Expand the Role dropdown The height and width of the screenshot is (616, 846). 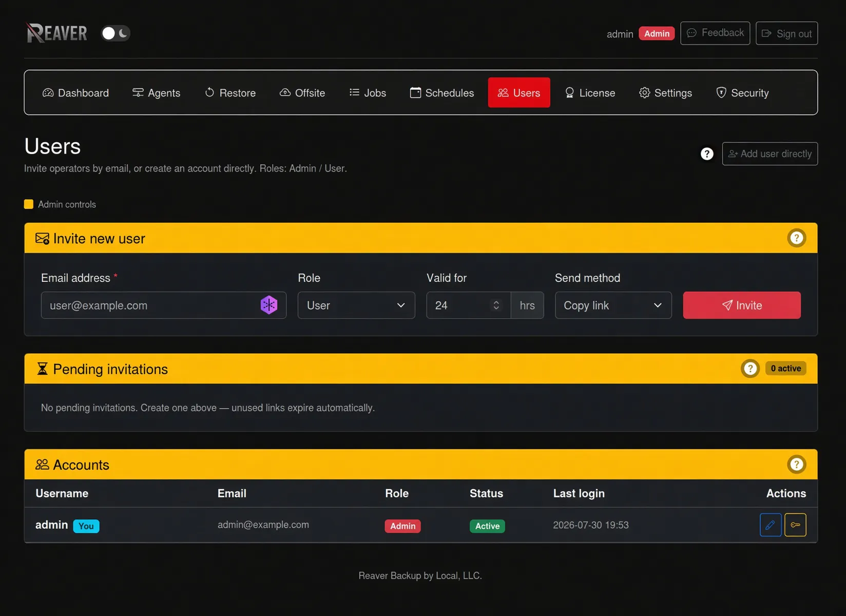coord(356,305)
